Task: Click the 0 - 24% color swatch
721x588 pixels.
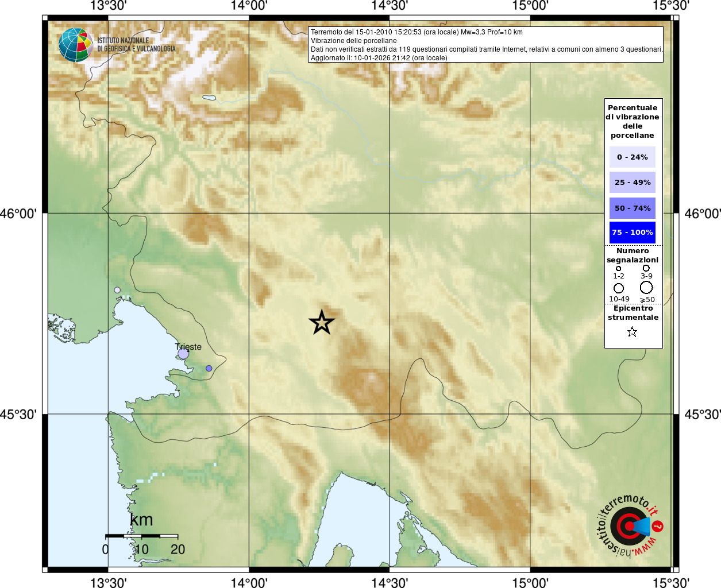Action: tap(633, 157)
